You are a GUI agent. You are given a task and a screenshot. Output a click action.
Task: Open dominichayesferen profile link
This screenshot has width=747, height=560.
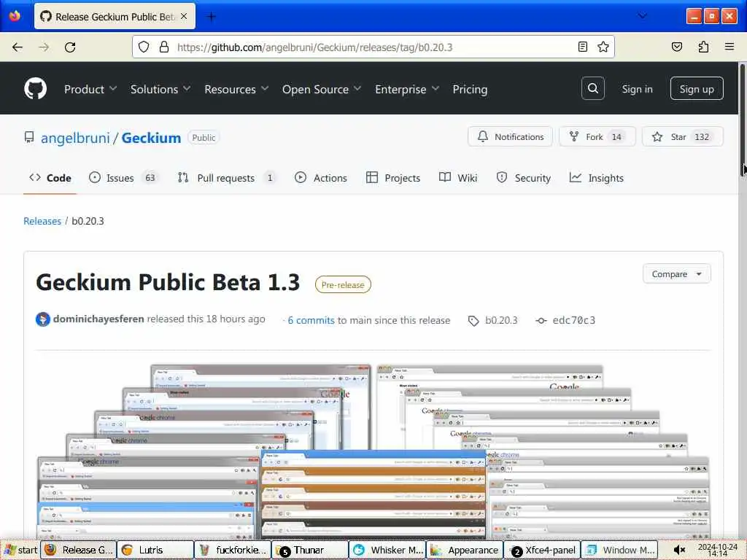pyautogui.click(x=98, y=319)
